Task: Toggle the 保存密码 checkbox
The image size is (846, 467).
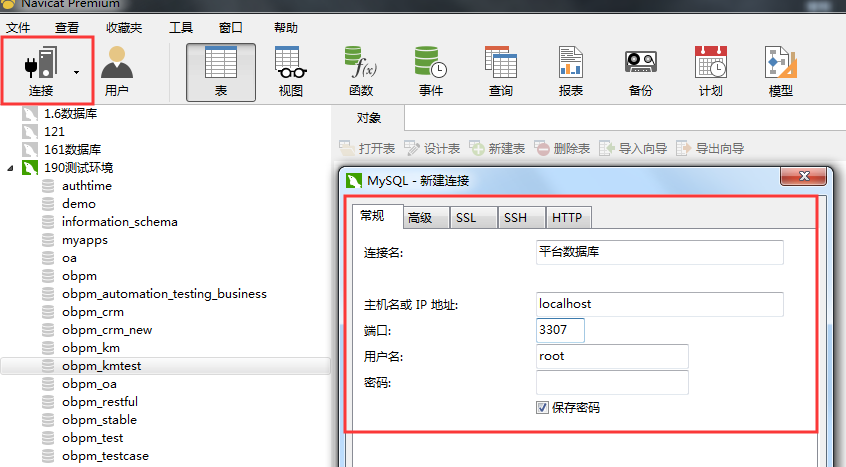Action: coord(542,408)
